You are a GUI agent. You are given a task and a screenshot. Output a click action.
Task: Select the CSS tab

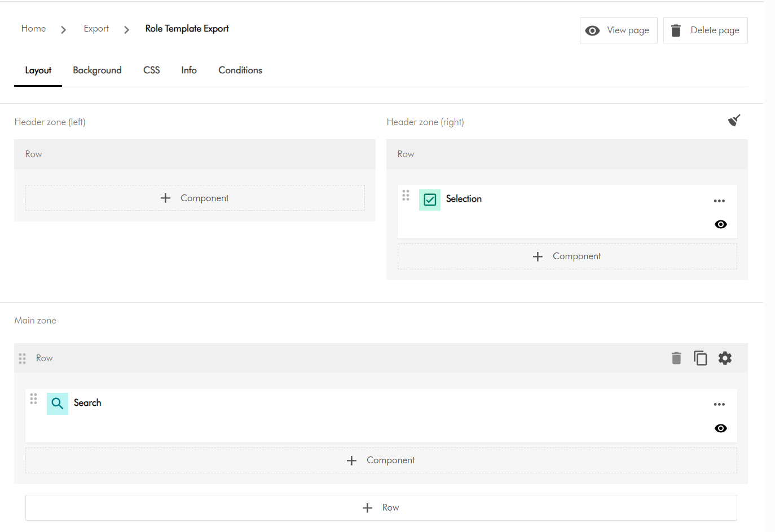pyautogui.click(x=151, y=70)
